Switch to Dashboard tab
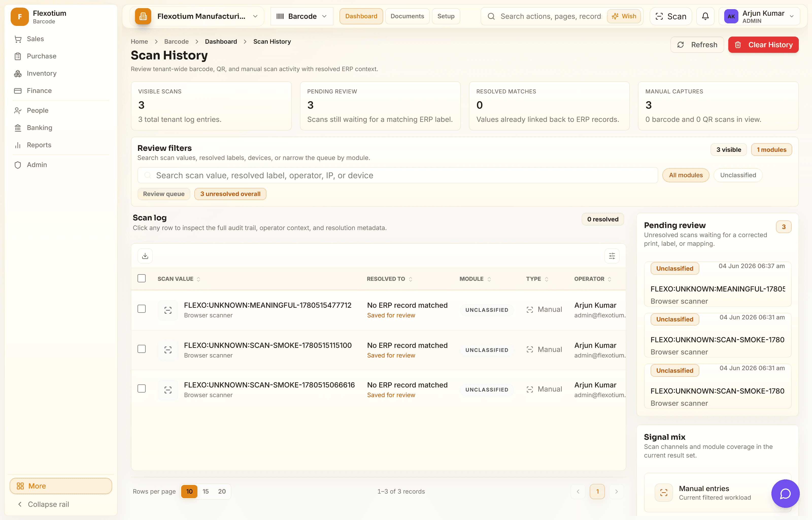812x520 pixels. click(361, 16)
